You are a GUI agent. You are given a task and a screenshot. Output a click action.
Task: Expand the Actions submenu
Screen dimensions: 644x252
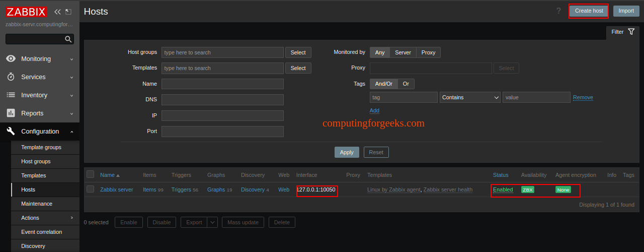pos(45,218)
